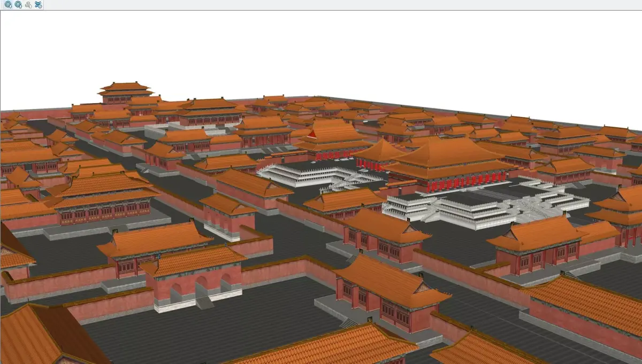Click the greyed-out stacked cylinders icon
Viewport: 642px width, 364px height.
28,5
